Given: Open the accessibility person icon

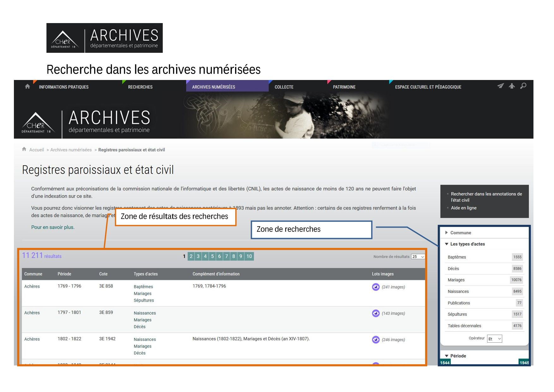Looking at the screenshot, I should tap(512, 86).
